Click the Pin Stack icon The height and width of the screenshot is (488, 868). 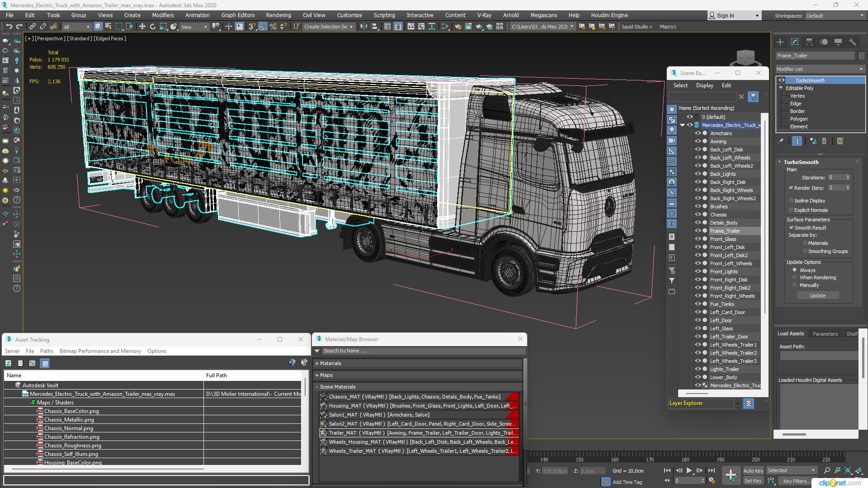pyautogui.click(x=781, y=141)
